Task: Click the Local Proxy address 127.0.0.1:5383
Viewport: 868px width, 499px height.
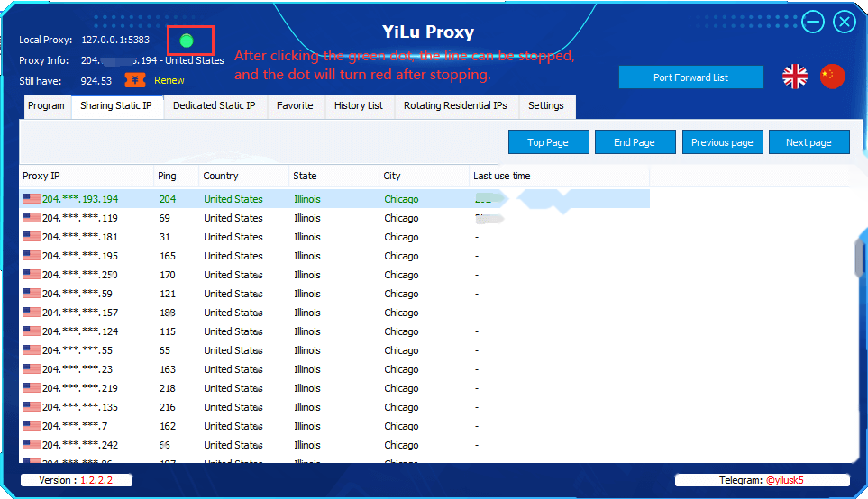Action: click(x=115, y=40)
